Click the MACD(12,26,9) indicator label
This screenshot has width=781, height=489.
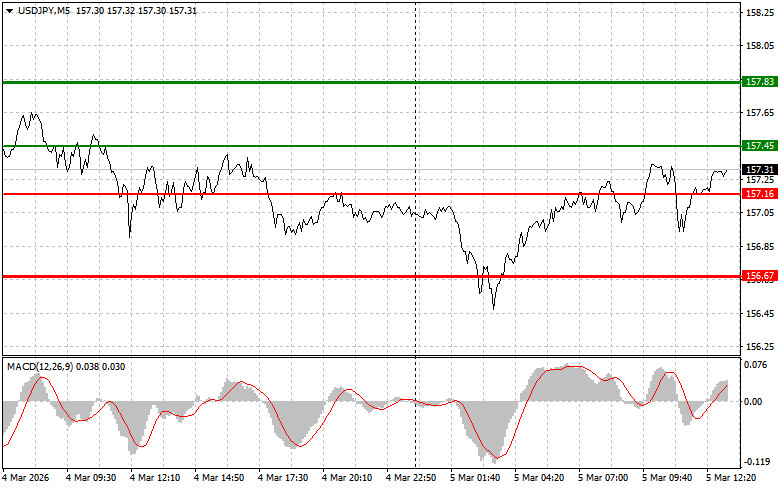tap(40, 367)
